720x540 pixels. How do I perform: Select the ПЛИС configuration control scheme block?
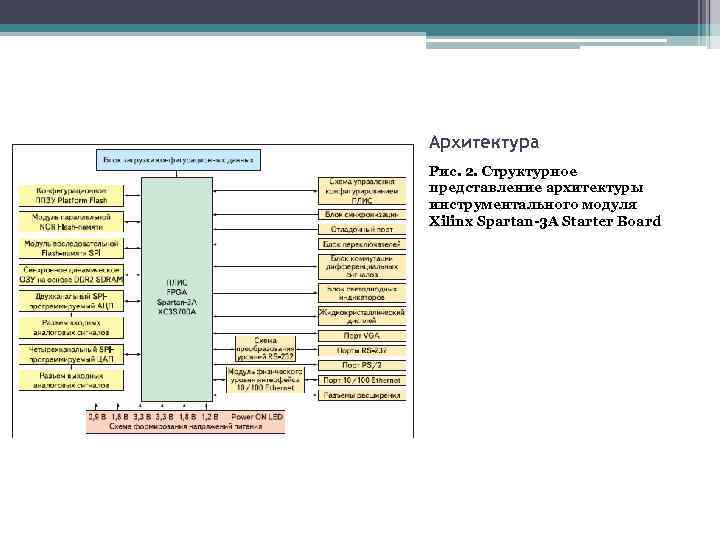tap(362, 191)
